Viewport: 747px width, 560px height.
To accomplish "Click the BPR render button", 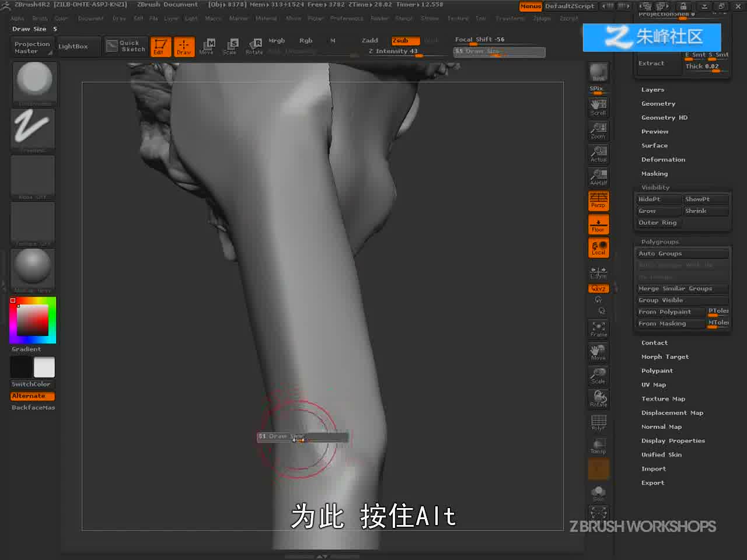I will [598, 72].
